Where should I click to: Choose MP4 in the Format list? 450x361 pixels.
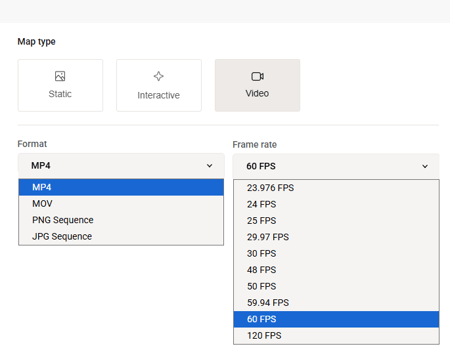pyautogui.click(x=121, y=187)
